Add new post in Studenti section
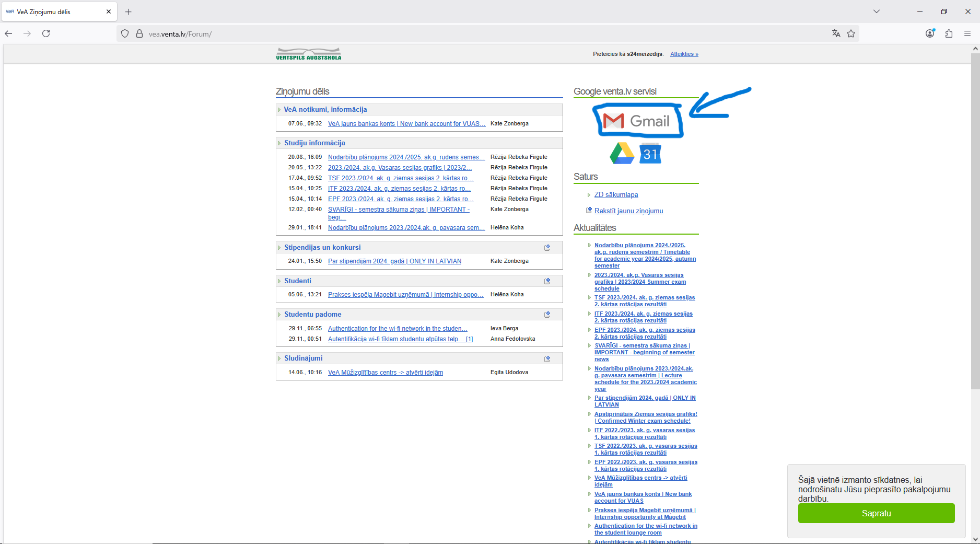The width and height of the screenshot is (980, 544). pyautogui.click(x=547, y=281)
